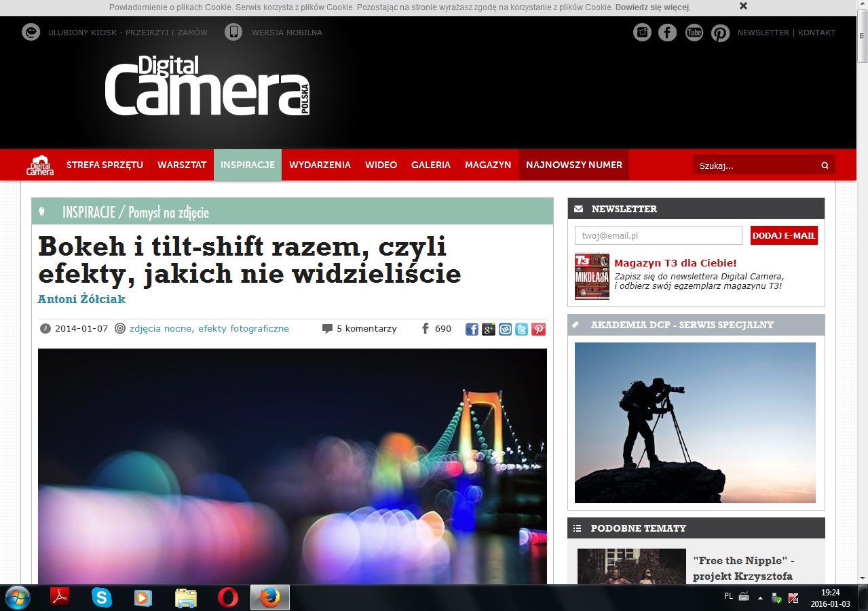Viewport: 868px width, 611px height.
Task: Open the Najnowszy Numer tab
Action: pyautogui.click(x=573, y=165)
